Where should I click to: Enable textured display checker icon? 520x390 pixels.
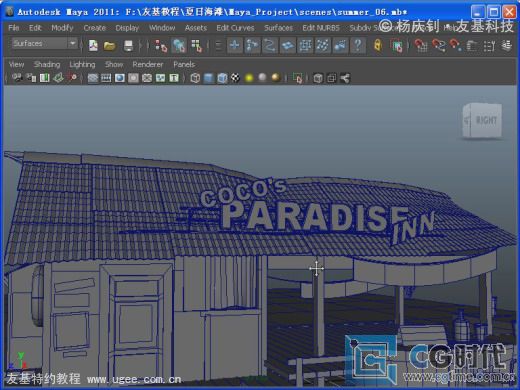[x=235, y=78]
